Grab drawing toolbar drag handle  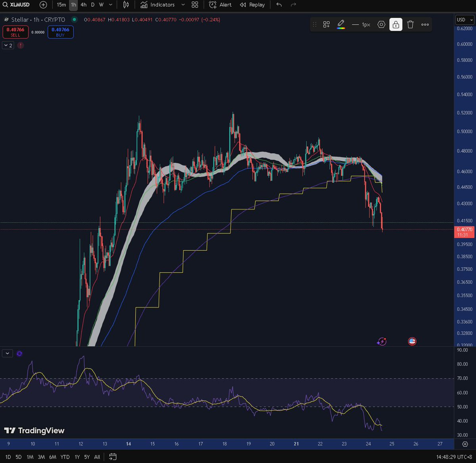coord(315,25)
